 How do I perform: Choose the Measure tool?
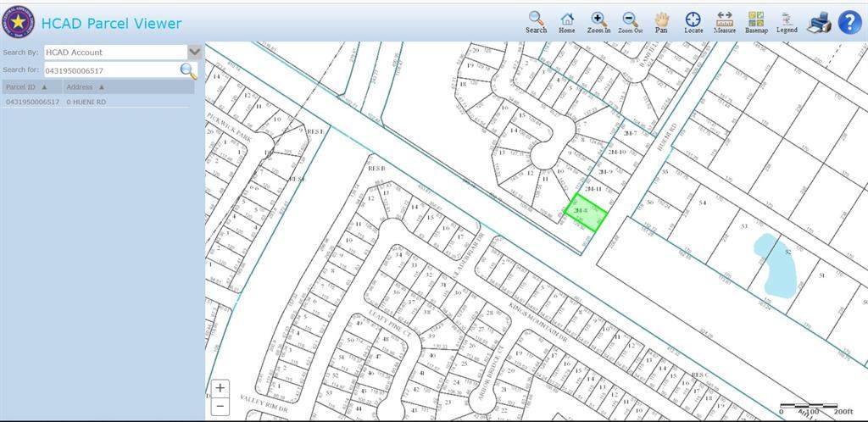click(725, 22)
